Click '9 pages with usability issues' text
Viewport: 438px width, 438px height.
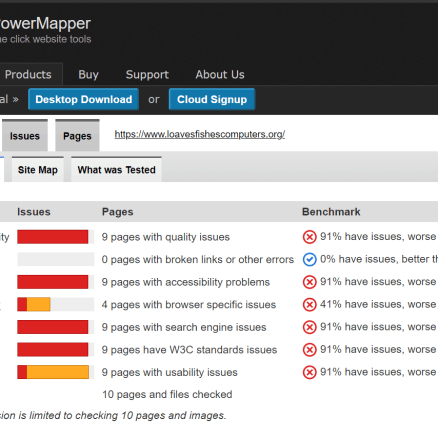point(170,372)
